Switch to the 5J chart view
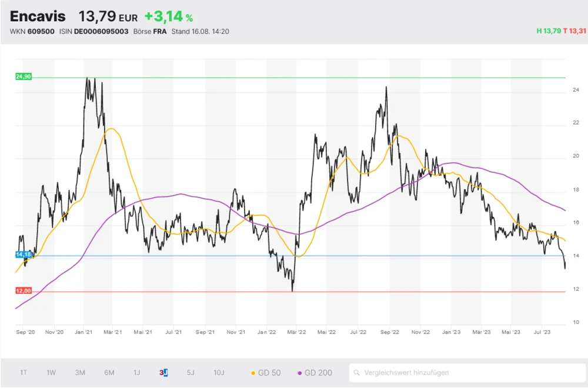588x389 pixels. [x=190, y=373]
